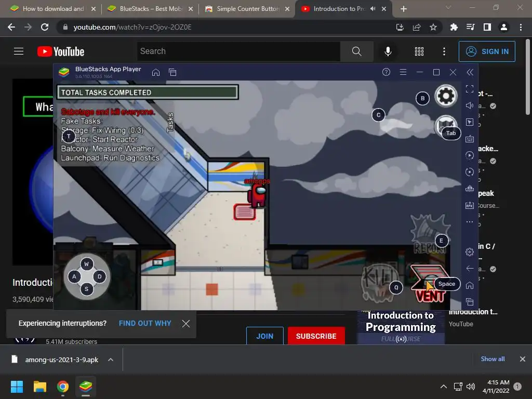Click the JOIN channel button
This screenshot has width=532, height=399.
tap(264, 336)
